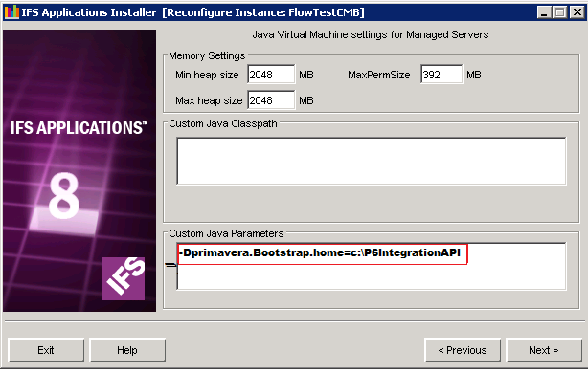Viewport: 588px width, 373px height.
Task: Go back with the Previous button
Action: [463, 350]
